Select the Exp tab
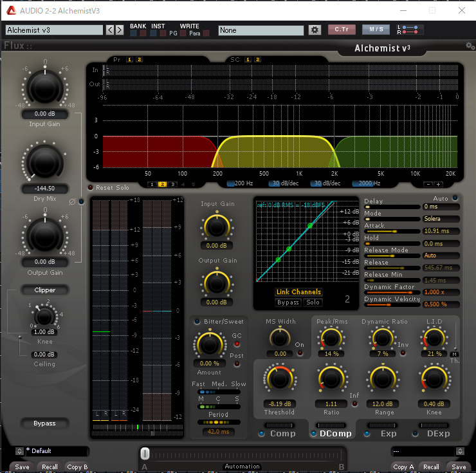This screenshot has height=473, width=476. click(389, 434)
